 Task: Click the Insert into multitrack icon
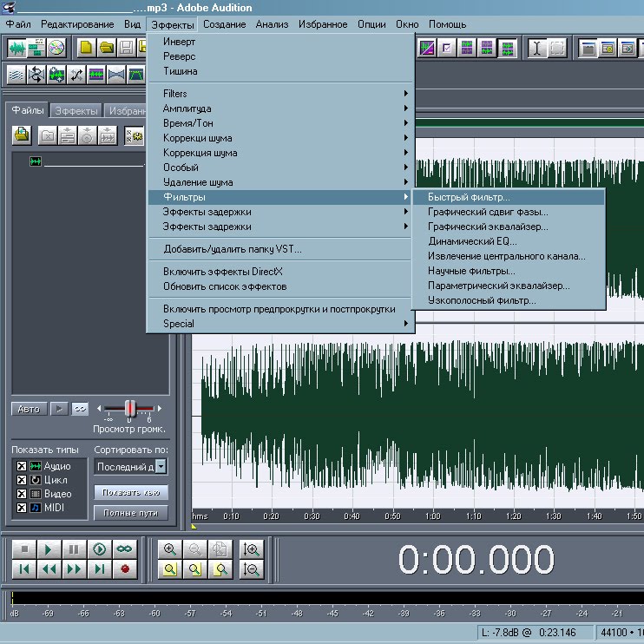(68, 135)
